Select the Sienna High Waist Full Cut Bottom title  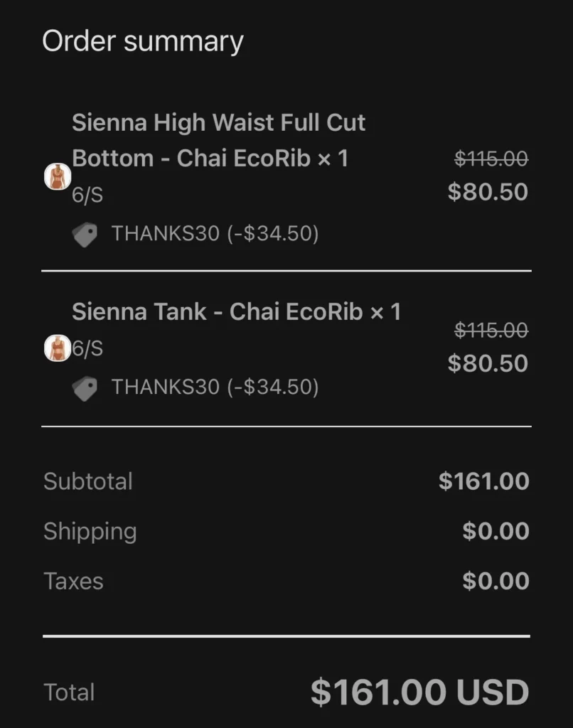click(x=219, y=140)
